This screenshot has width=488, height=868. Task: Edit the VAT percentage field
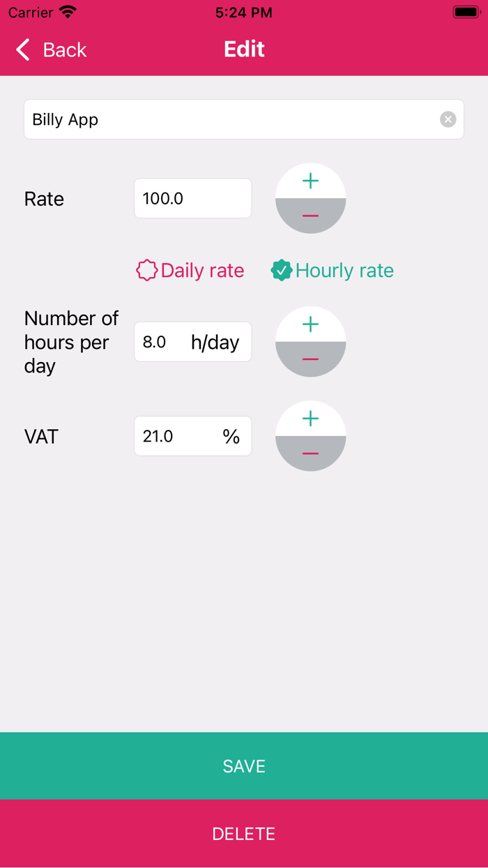178,436
